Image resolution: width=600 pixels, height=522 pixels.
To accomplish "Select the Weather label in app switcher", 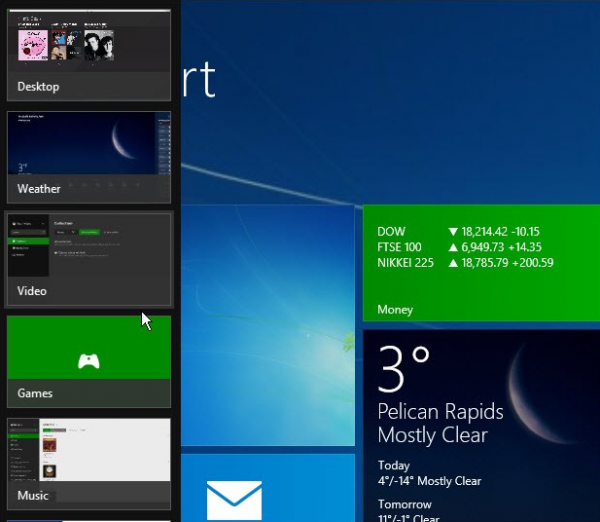I will (x=39, y=188).
